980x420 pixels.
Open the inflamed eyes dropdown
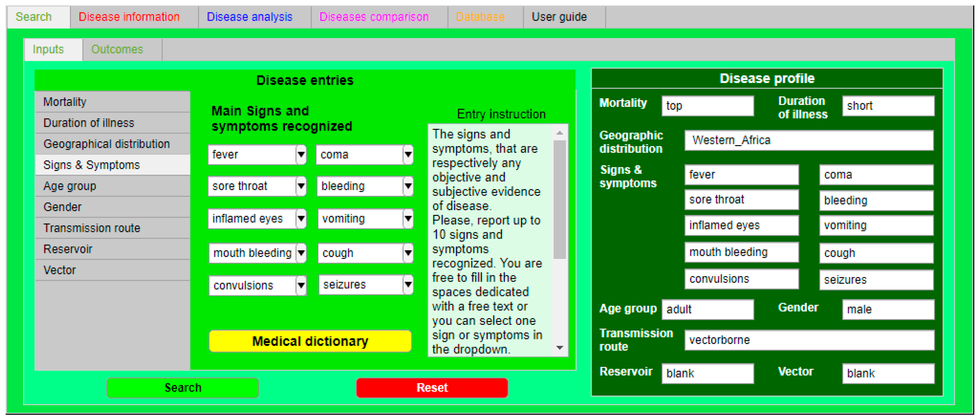(301, 218)
